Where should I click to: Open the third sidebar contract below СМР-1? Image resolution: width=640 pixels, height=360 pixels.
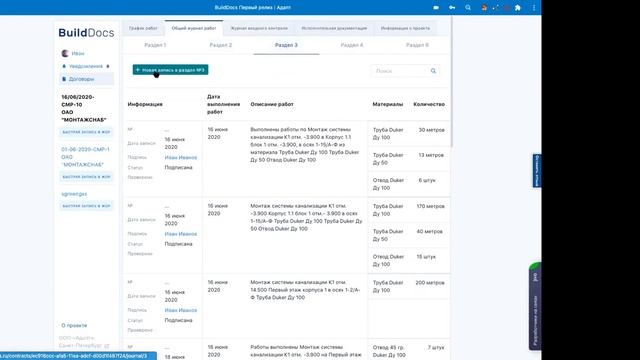point(74,194)
